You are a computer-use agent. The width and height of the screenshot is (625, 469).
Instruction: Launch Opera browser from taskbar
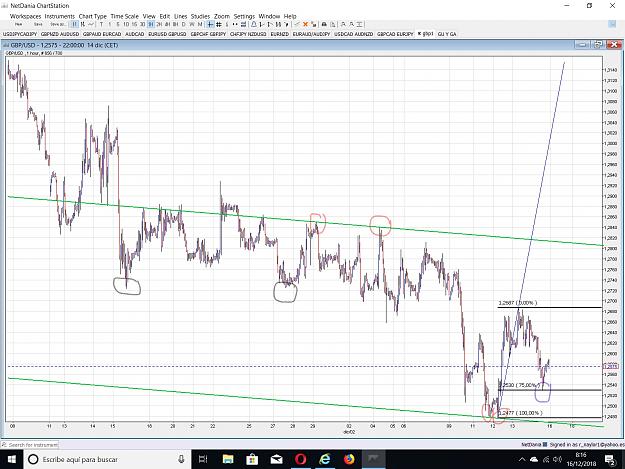pyautogui.click(x=301, y=459)
